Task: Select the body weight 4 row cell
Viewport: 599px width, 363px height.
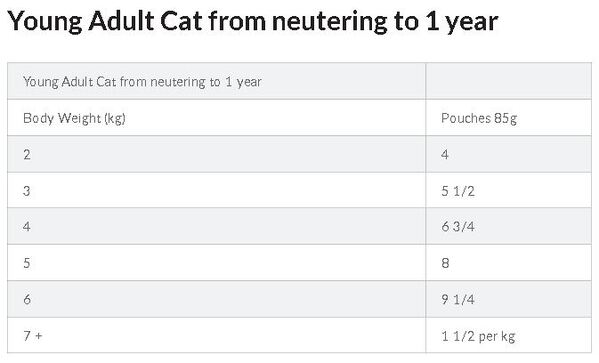Action: point(216,226)
